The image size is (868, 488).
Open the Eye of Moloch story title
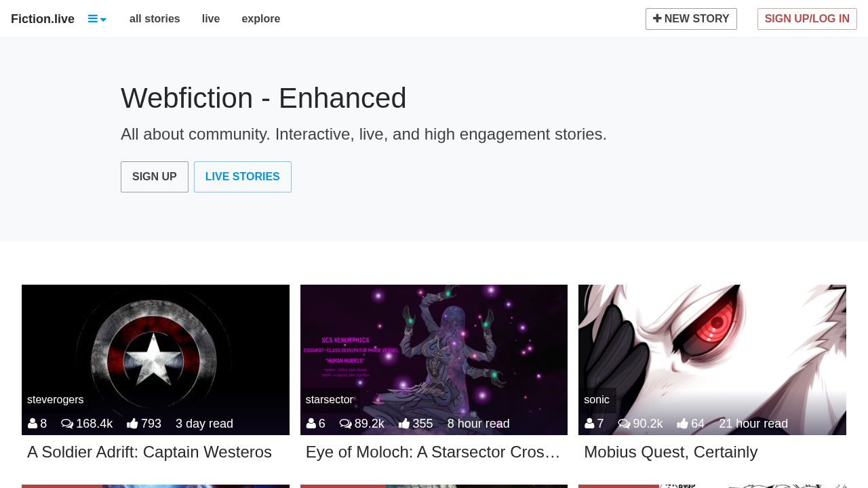(433, 452)
